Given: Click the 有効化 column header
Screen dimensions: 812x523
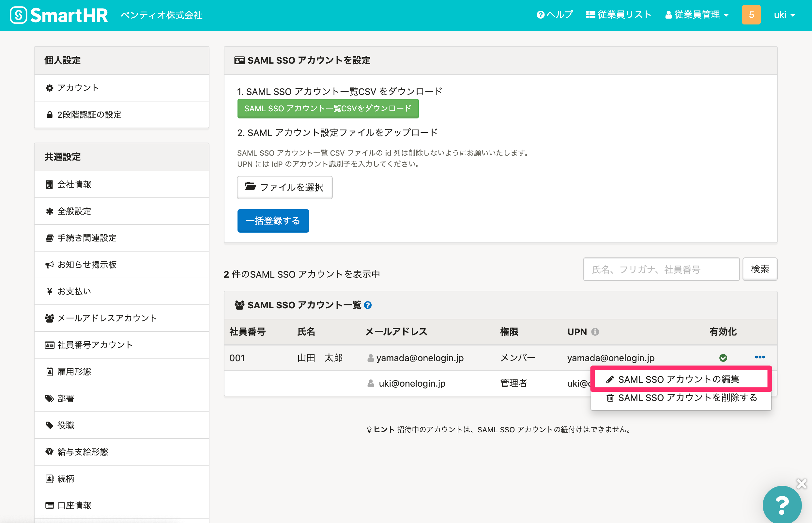Looking at the screenshot, I should (723, 332).
